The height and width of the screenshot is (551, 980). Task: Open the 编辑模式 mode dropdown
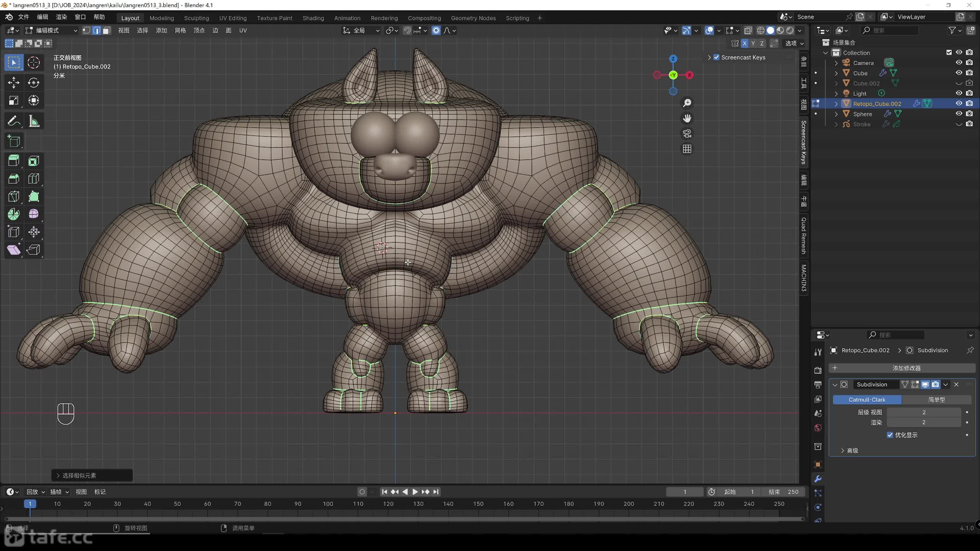(51, 30)
